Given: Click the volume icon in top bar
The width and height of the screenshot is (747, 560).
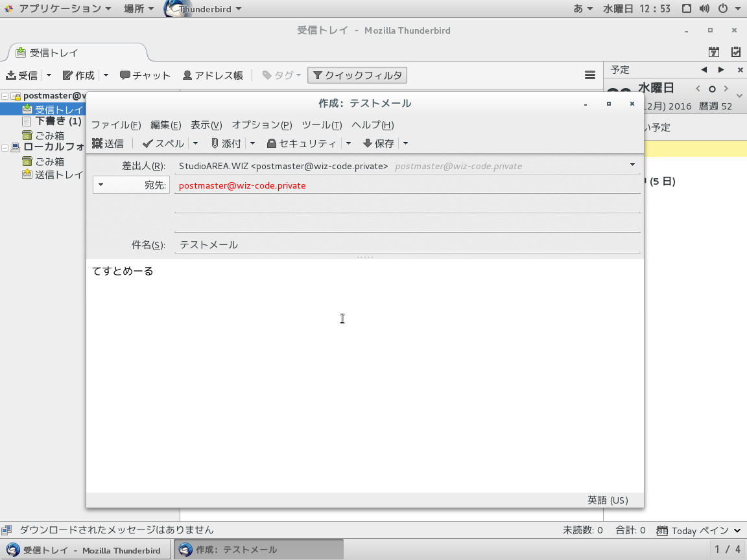Looking at the screenshot, I should point(705,8).
